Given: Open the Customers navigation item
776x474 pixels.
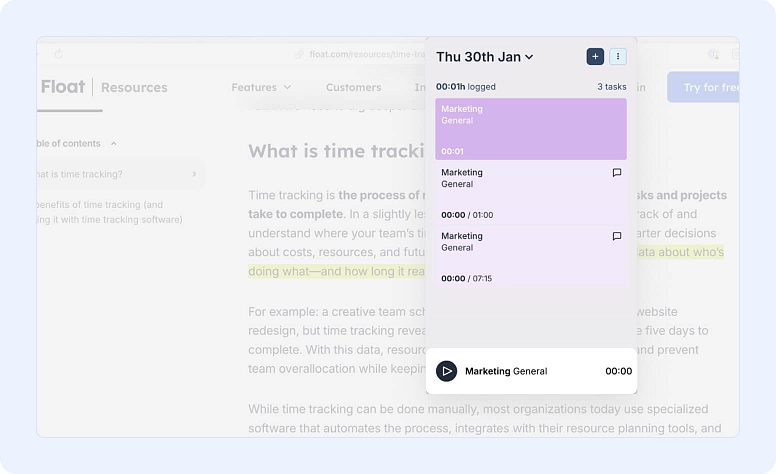Looking at the screenshot, I should [x=353, y=88].
